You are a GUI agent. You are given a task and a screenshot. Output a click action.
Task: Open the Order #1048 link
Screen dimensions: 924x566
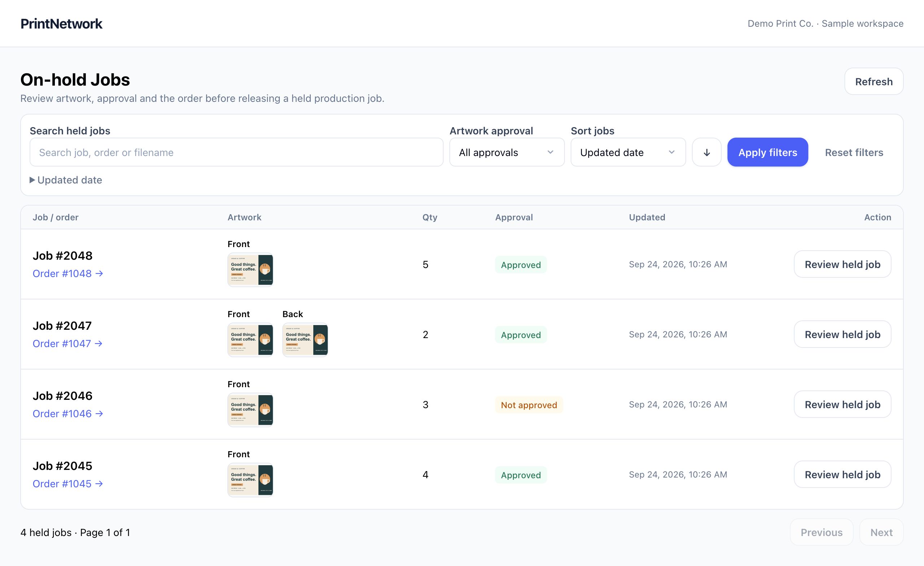tap(68, 274)
